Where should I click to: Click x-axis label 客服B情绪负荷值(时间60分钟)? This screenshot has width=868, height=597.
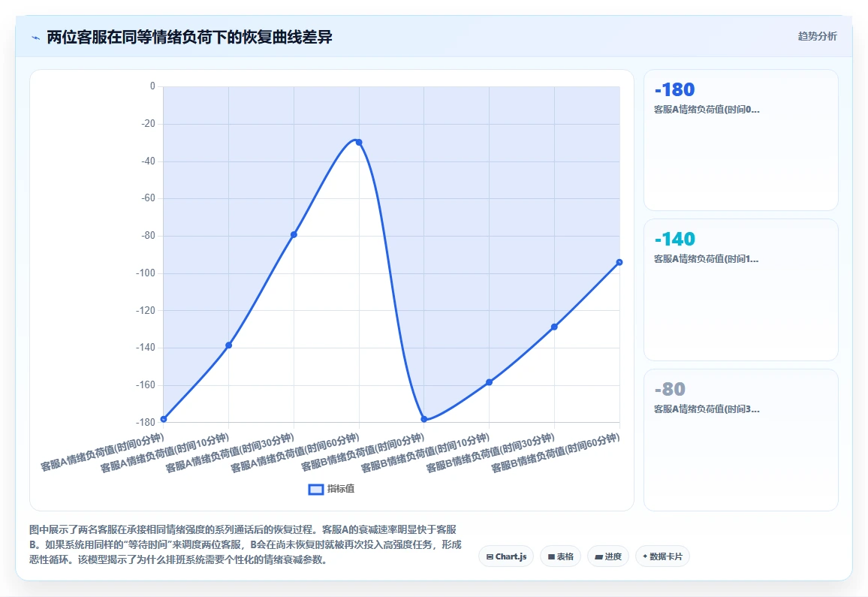click(556, 454)
